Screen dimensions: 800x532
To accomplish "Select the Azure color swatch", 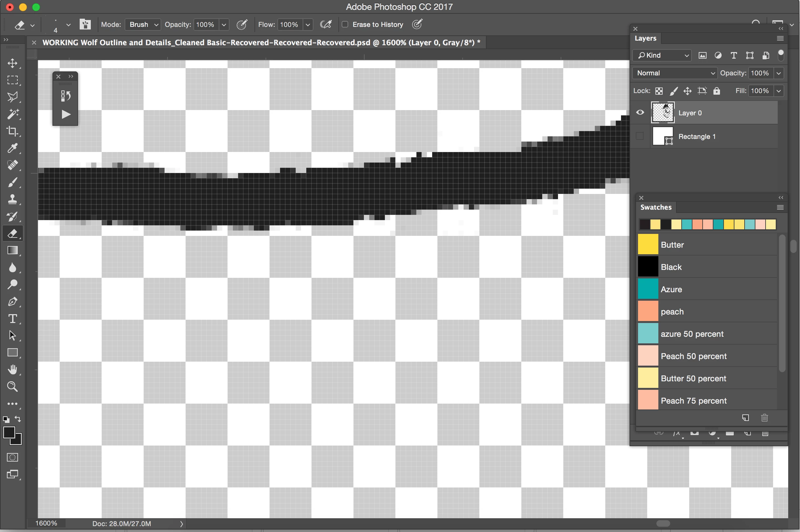I will pyautogui.click(x=648, y=289).
